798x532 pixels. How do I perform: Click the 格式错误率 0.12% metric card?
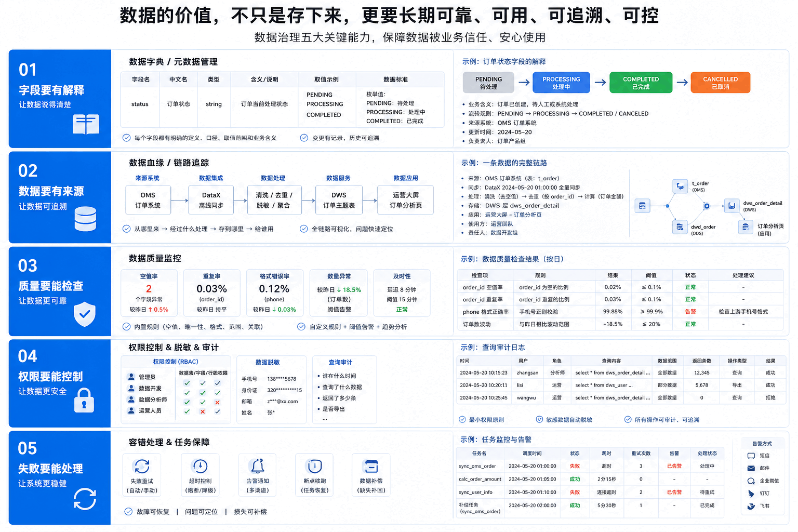click(274, 292)
